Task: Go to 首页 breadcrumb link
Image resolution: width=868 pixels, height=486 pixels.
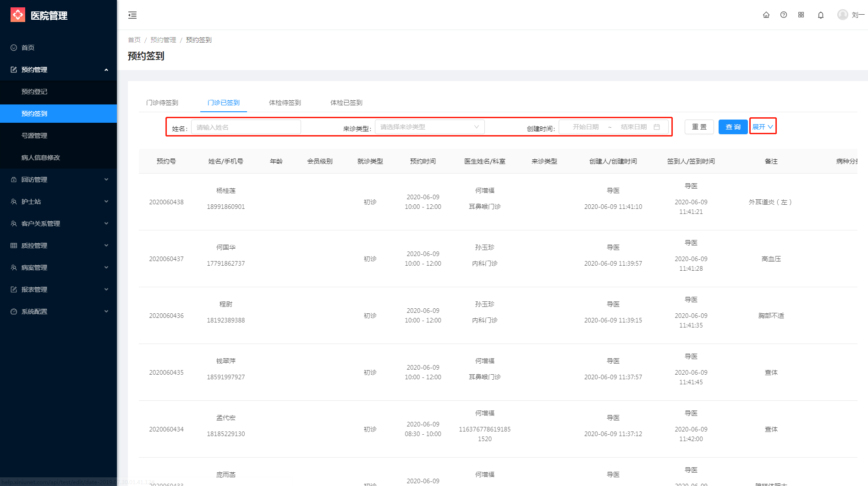Action: pyautogui.click(x=134, y=40)
